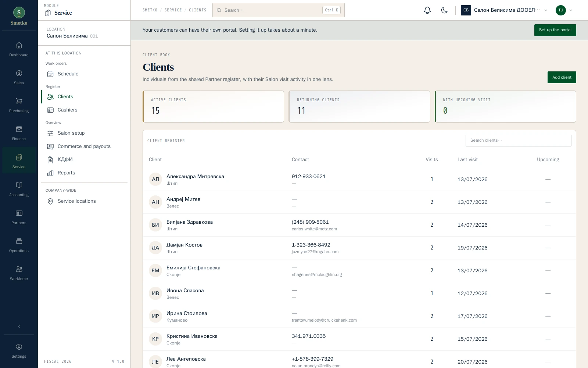Click the Add client button
Viewport: 588px width, 368px height.
562,77
